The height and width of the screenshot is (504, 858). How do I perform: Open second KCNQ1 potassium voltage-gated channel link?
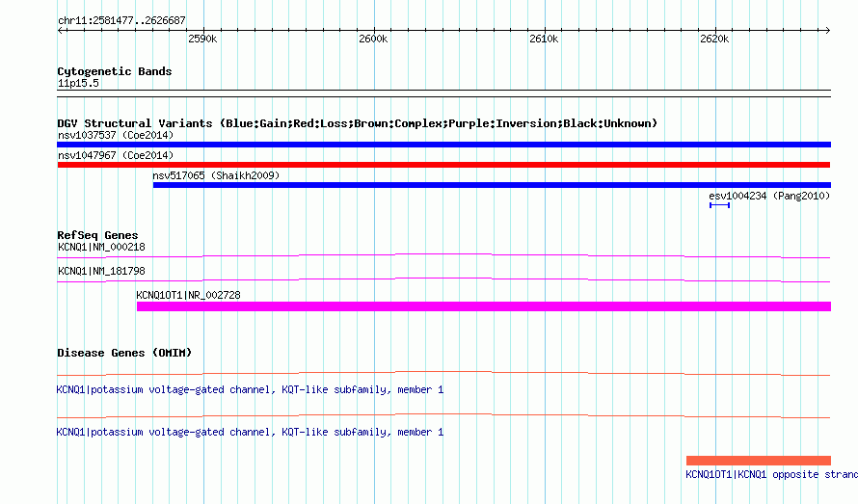[x=250, y=433]
